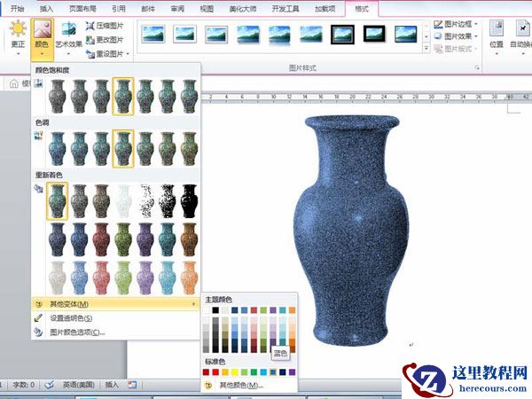Viewport: 532px width, 399px height.
Task: Select last warm tone vase in 色调 row
Action: (189, 149)
